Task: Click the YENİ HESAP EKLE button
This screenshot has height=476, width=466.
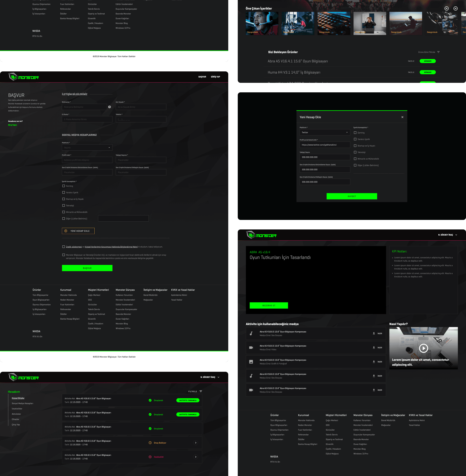Action: [78, 231]
